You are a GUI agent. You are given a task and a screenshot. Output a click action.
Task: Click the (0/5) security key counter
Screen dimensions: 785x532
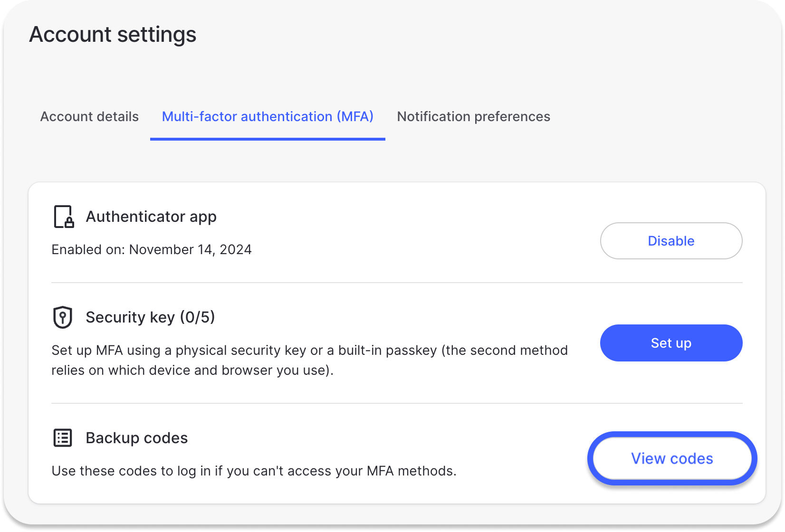[x=197, y=317]
